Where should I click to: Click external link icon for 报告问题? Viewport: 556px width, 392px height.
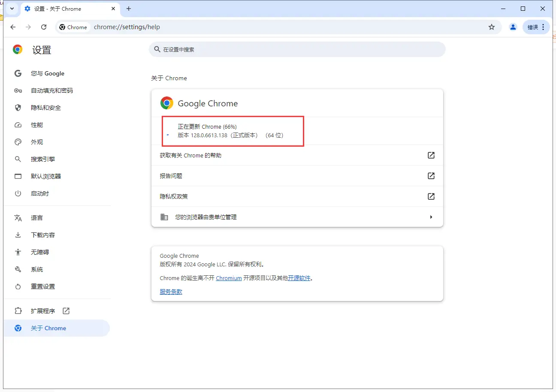click(431, 176)
